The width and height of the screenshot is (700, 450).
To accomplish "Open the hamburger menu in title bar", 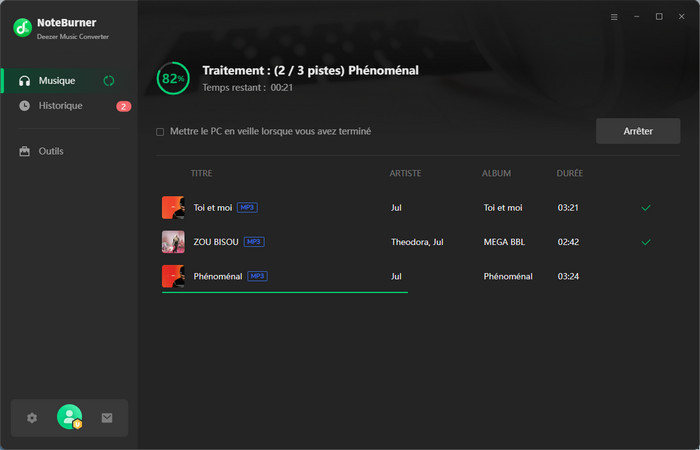I will click(x=614, y=17).
